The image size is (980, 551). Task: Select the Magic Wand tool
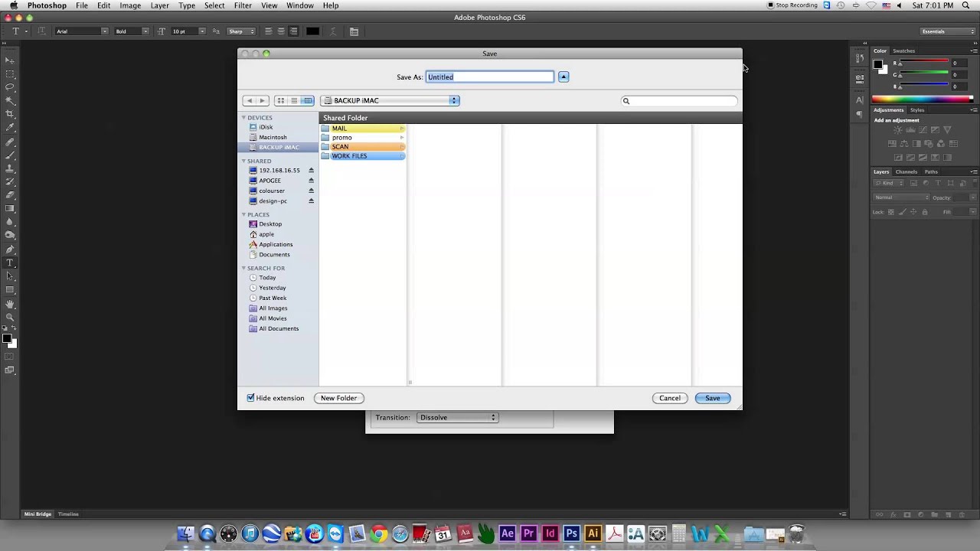10,100
